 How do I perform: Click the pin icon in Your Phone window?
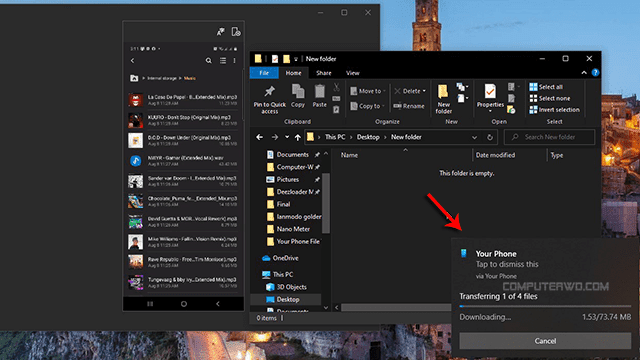220,32
